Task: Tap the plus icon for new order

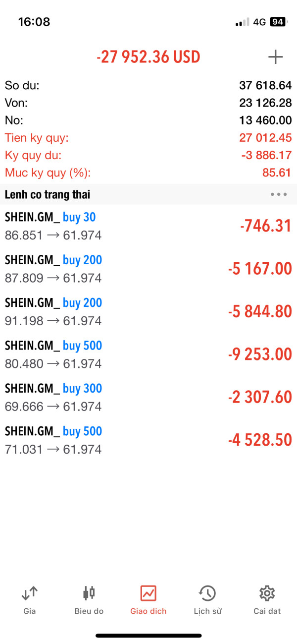Action: click(275, 58)
